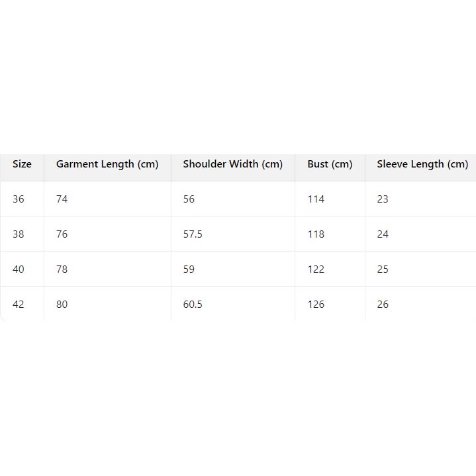
Task: Click the garment length value 80
Action: pos(62,305)
